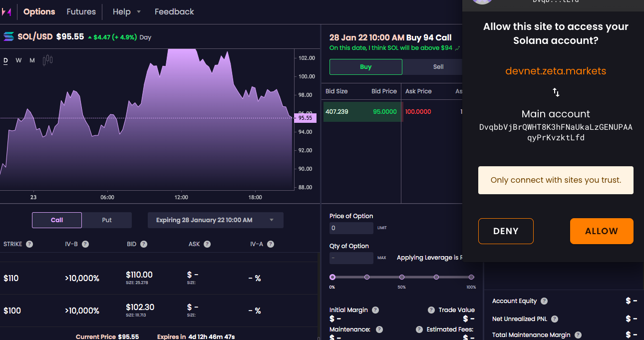Click the Ask Price column header
Viewport: 644px width, 340px height.
[418, 91]
